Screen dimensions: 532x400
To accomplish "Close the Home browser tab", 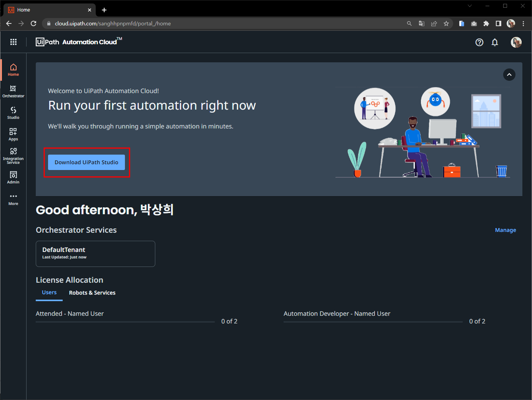I will tap(90, 10).
